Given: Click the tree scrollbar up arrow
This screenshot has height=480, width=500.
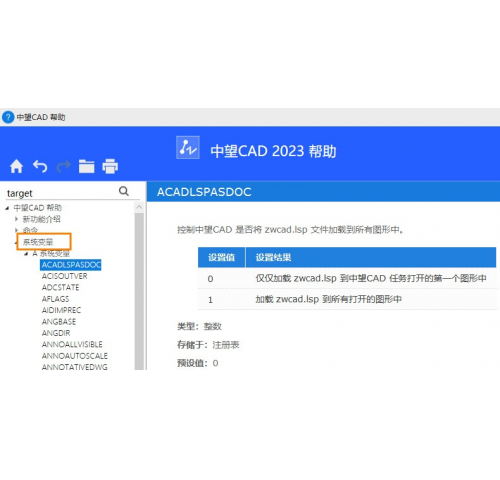Looking at the screenshot, I should click(x=139, y=207).
